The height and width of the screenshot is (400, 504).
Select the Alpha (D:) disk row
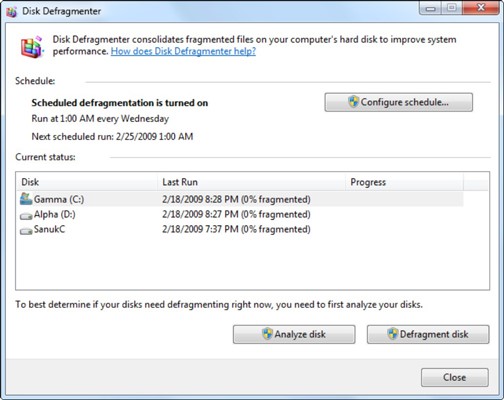[240, 214]
